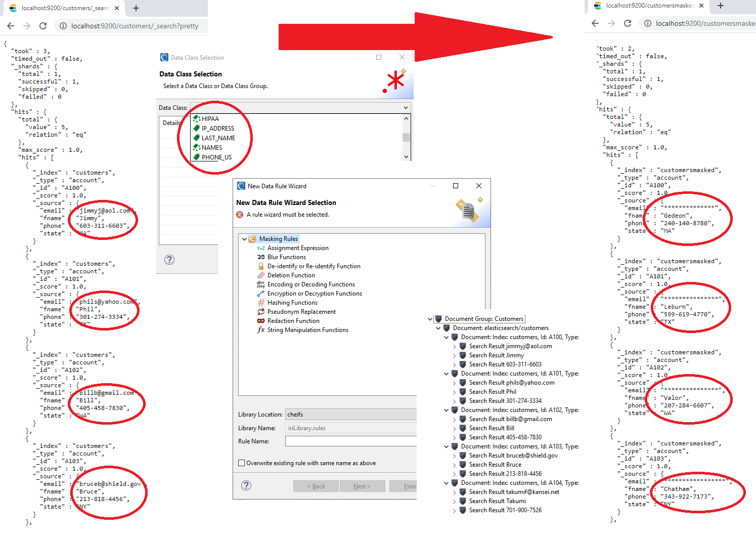Select the Blur Functions rule icon
The height and width of the screenshot is (536, 756).
[261, 257]
